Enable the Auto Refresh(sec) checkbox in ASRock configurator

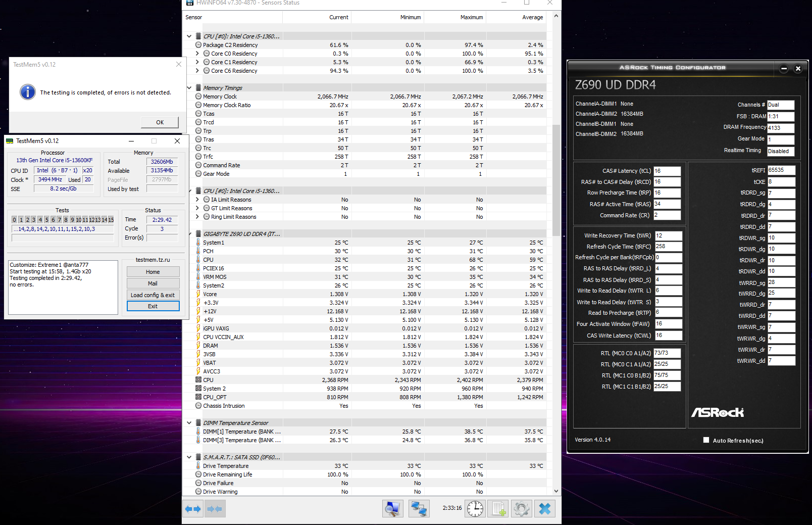click(x=706, y=440)
